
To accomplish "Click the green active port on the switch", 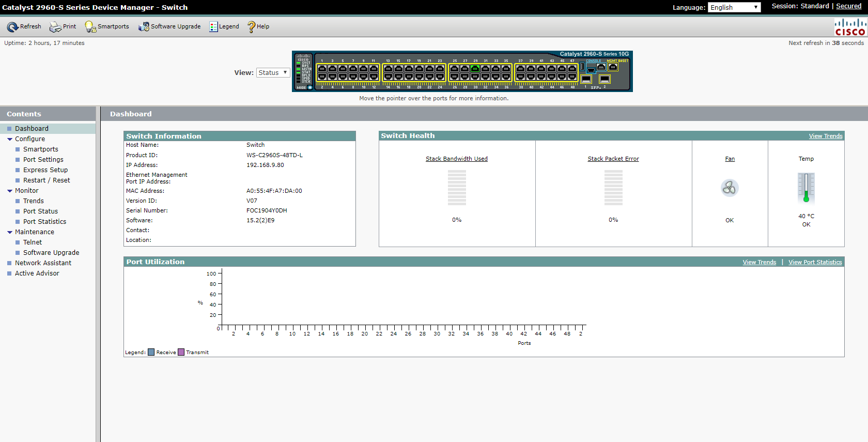I will pyautogui.click(x=475, y=69).
